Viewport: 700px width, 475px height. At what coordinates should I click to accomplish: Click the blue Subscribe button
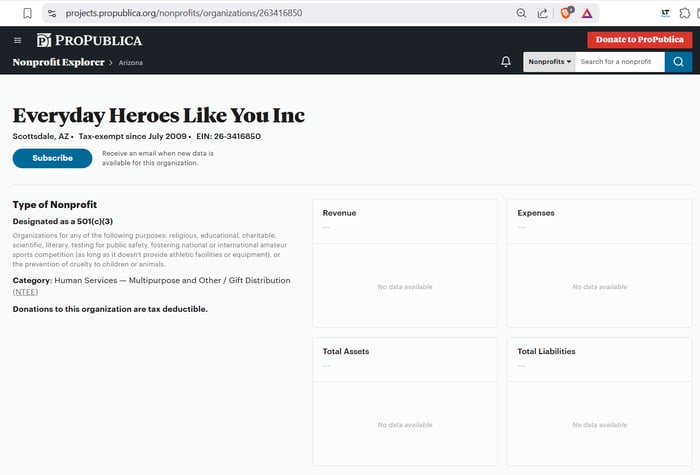pyautogui.click(x=52, y=158)
